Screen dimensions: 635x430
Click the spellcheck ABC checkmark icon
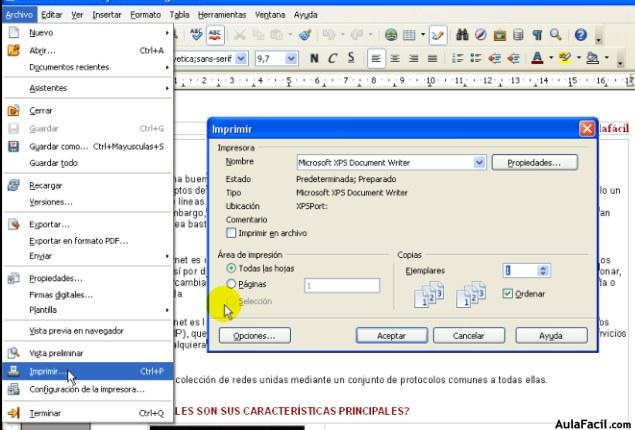196,35
